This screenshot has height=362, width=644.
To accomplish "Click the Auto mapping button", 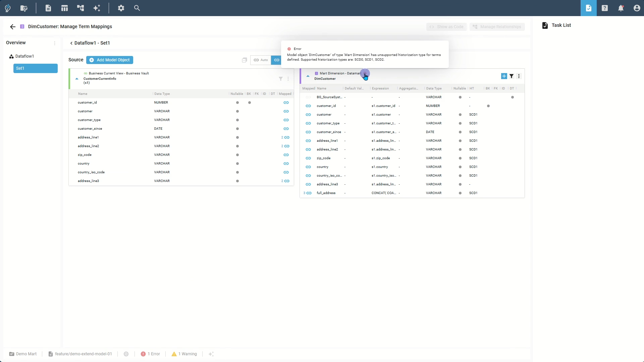I will (x=261, y=60).
